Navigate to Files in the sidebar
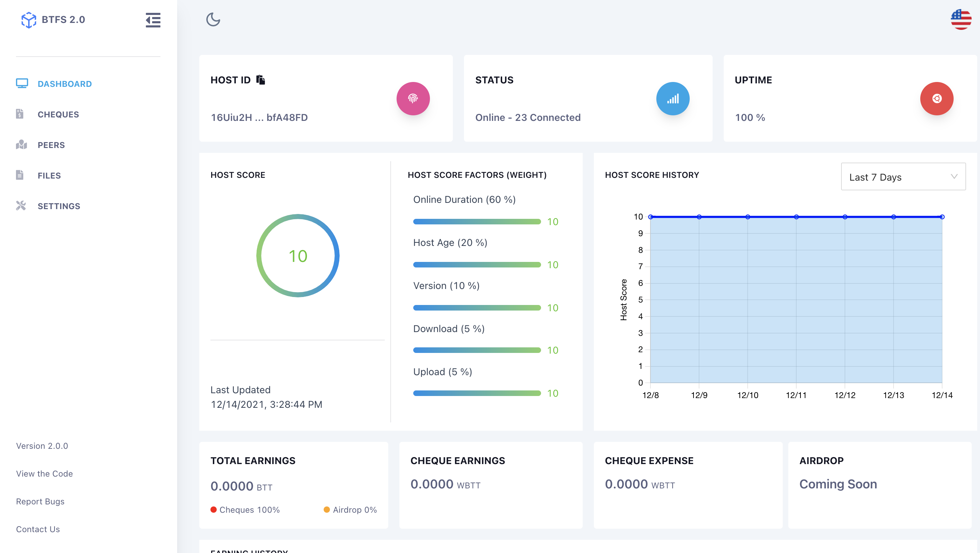This screenshot has width=980, height=553. [49, 175]
